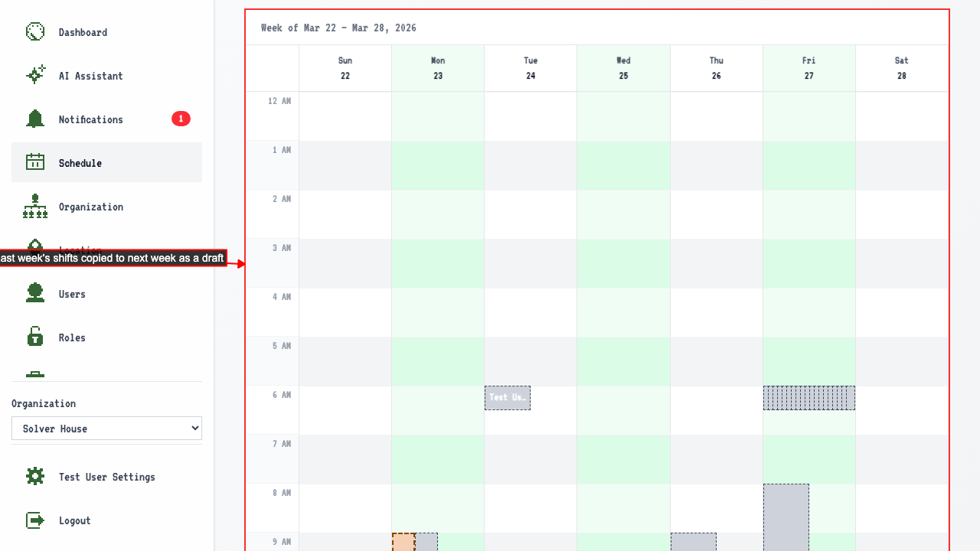Open the Roles section
The image size is (980, 551).
pyautogui.click(x=106, y=337)
